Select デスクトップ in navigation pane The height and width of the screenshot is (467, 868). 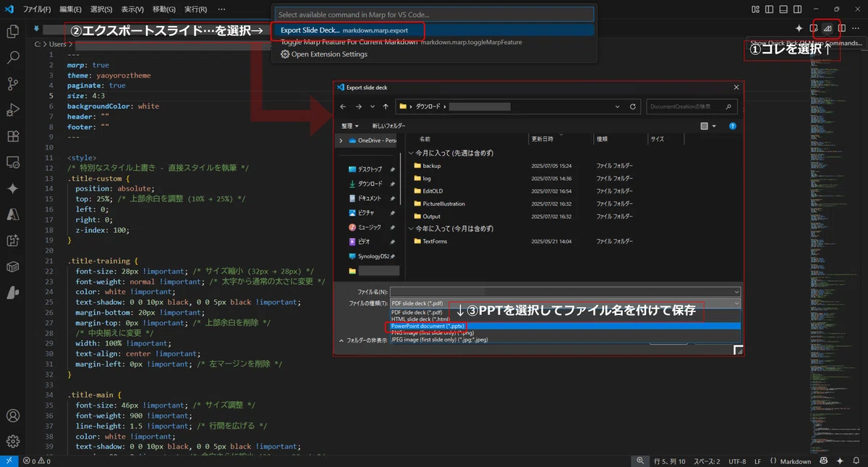(370, 169)
